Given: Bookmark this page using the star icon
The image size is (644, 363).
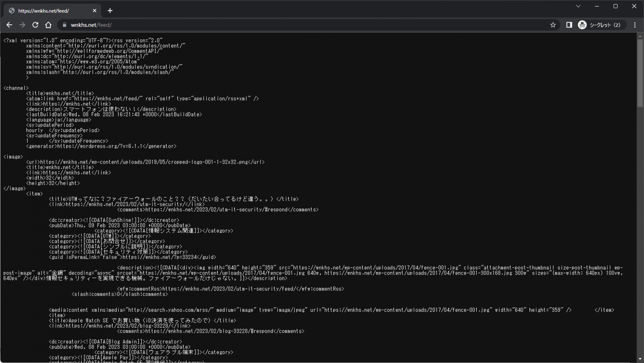Looking at the screenshot, I should tap(553, 25).
